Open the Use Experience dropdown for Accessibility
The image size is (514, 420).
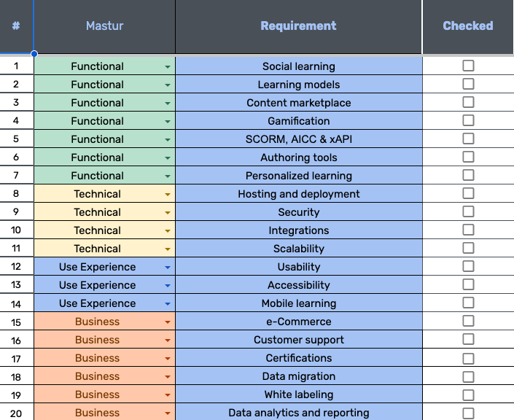(x=168, y=285)
